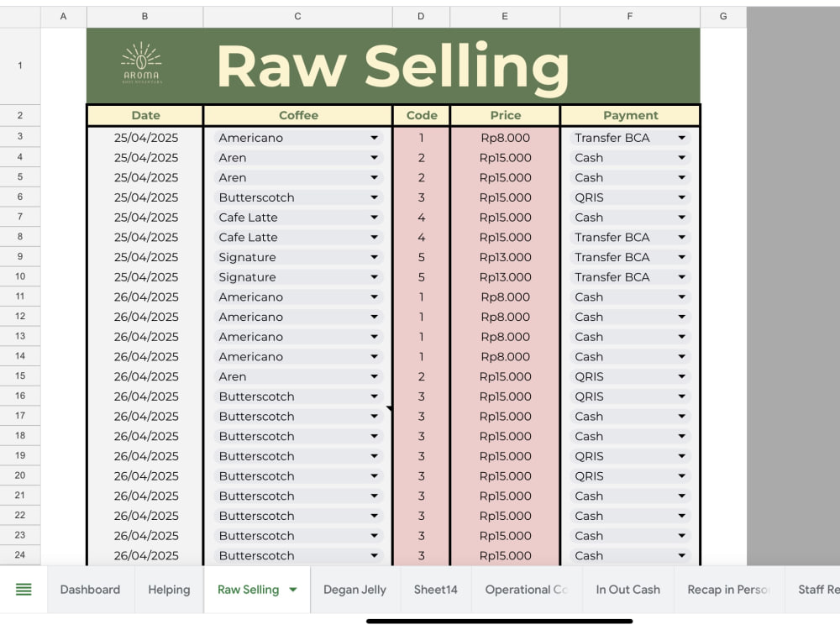Open coffee dropdown arrow in row 3
The height and width of the screenshot is (630, 840).
pos(374,138)
